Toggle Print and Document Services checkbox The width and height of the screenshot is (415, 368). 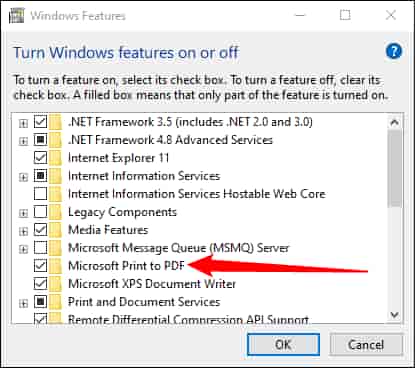[x=40, y=301]
